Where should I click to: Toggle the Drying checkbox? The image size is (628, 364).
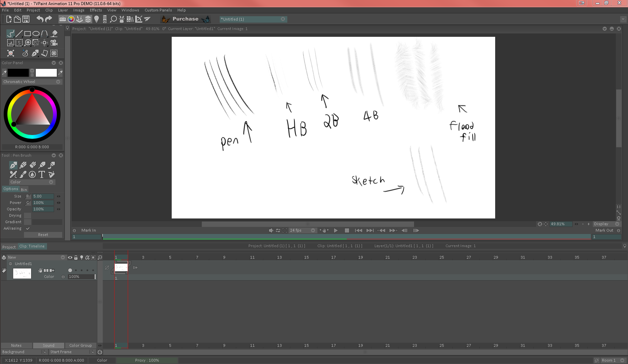point(28,216)
